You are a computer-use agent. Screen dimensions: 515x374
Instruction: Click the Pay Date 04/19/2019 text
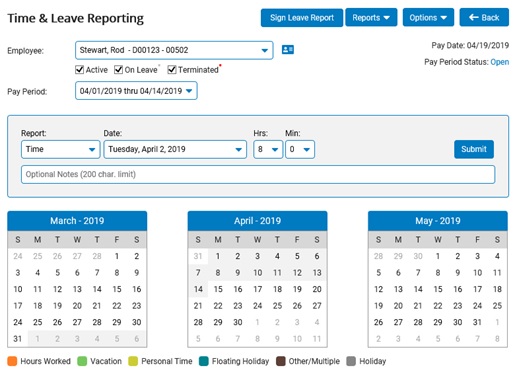[x=470, y=46]
